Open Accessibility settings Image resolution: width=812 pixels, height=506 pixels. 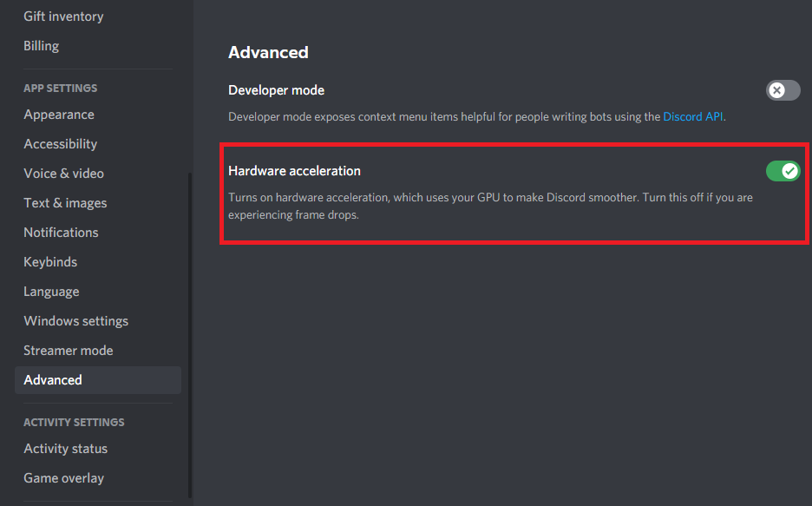[61, 144]
